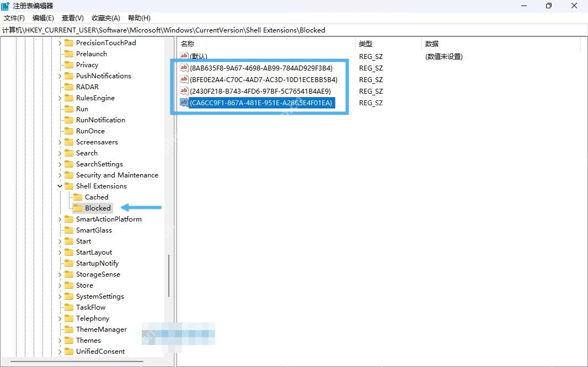Screen dimensions: 588x367
Task: Expand the SearchSettings key
Action: pos(60,164)
